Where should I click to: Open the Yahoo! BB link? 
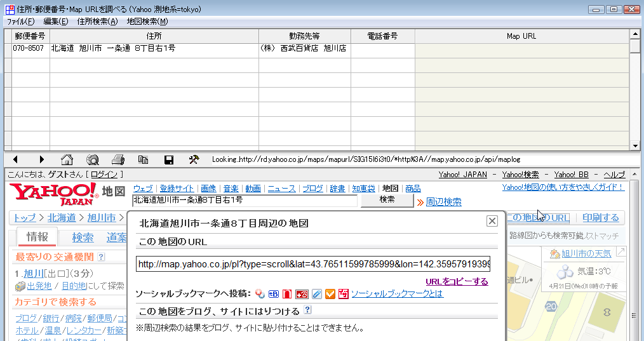(572, 175)
